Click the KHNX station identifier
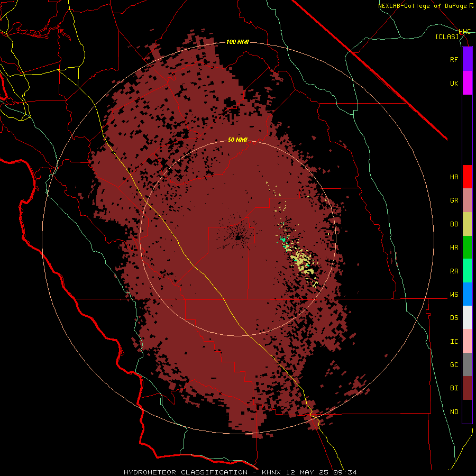The height and width of the screenshot is (476, 476). click(x=271, y=472)
